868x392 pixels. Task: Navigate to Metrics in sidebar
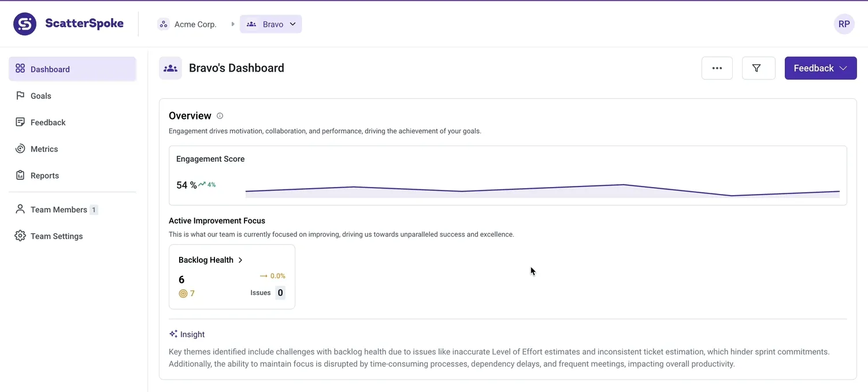click(44, 149)
